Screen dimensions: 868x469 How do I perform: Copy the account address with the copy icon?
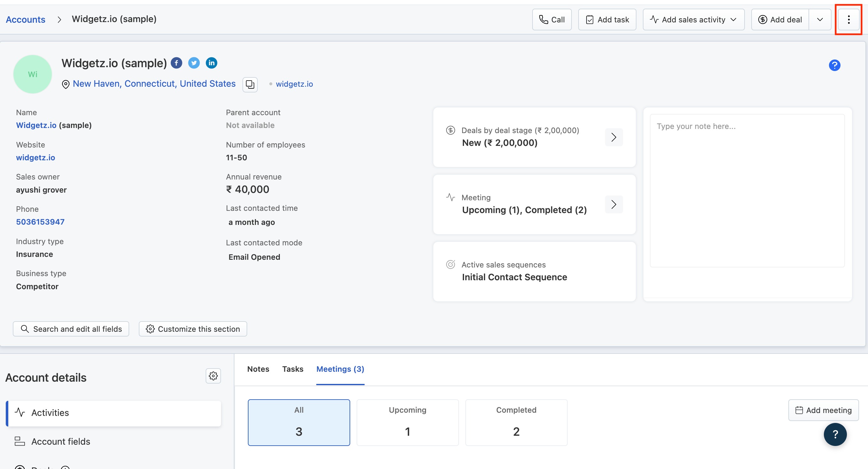[x=250, y=84]
